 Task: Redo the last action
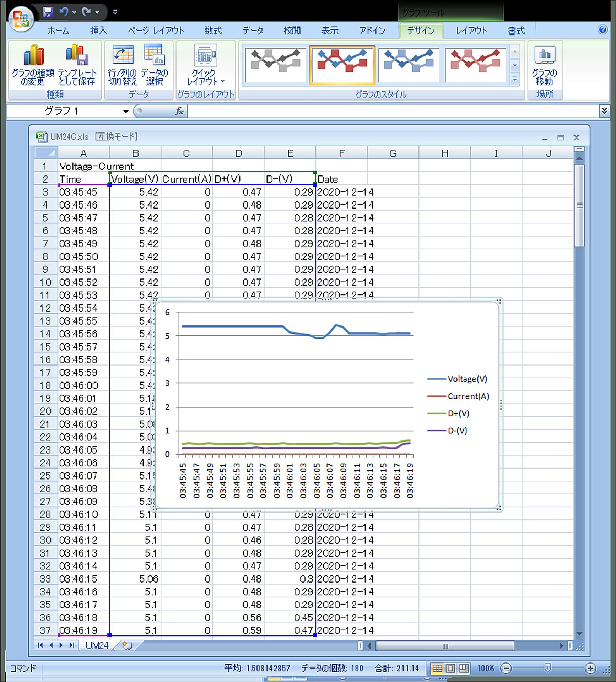point(86,12)
